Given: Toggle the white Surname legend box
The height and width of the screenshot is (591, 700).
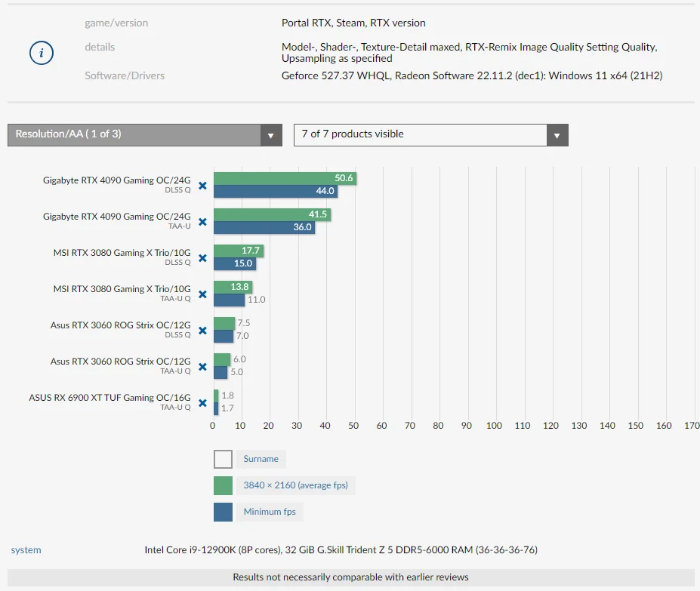Looking at the screenshot, I should [x=223, y=459].
